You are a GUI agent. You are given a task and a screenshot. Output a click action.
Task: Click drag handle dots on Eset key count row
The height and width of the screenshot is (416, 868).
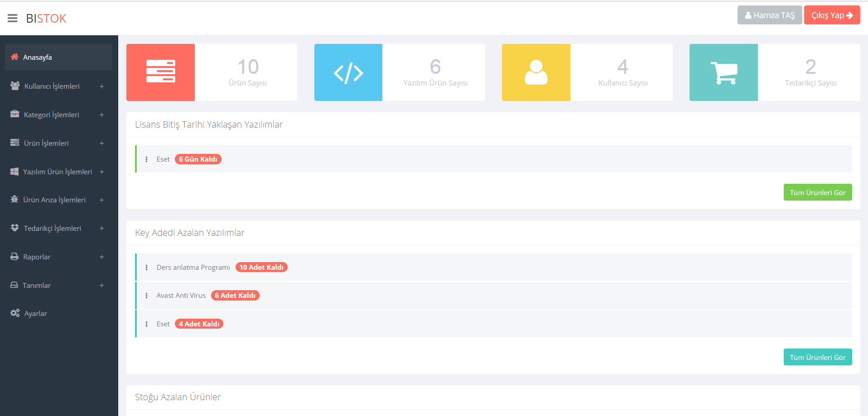pyautogui.click(x=146, y=324)
